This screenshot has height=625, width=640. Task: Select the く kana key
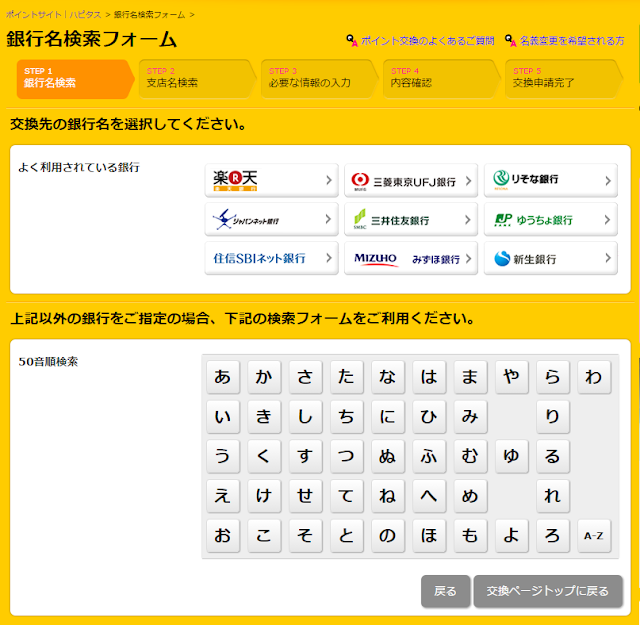pos(264,456)
